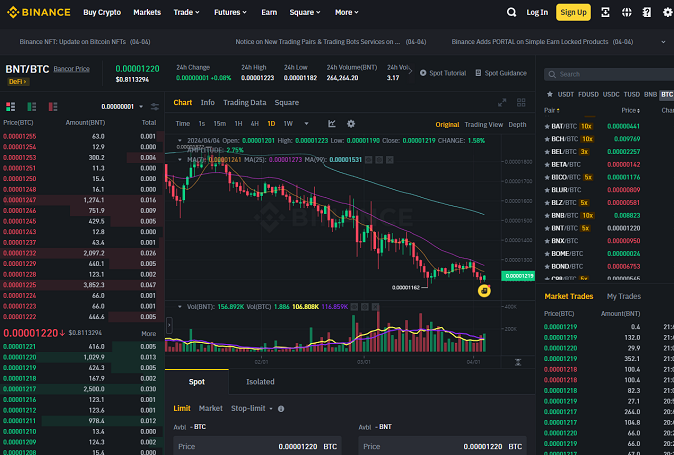674x455 pixels.
Task: Open chart settings gear icon
Action: click(x=351, y=124)
